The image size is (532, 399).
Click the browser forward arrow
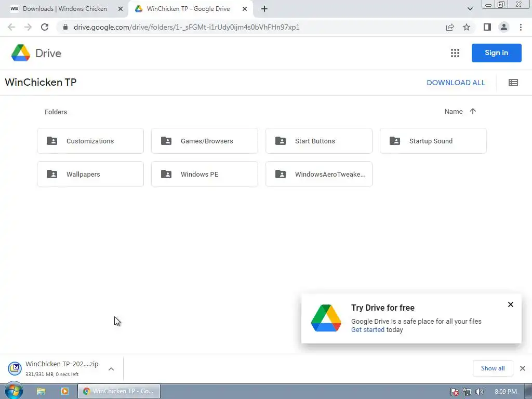(28, 27)
